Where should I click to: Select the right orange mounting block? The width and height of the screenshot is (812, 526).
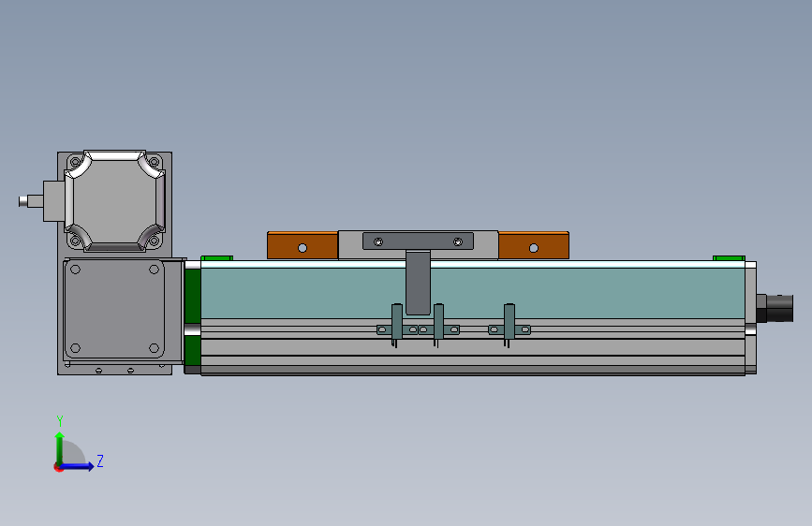(534, 245)
